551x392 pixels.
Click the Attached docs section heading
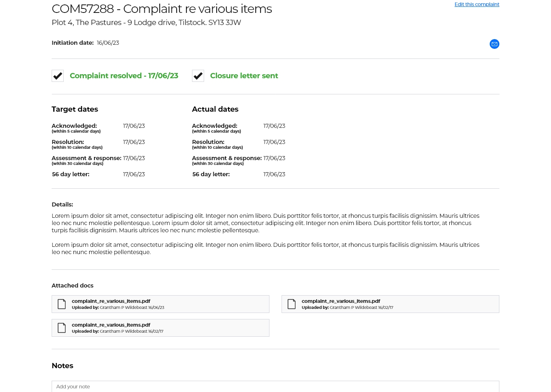73,285
